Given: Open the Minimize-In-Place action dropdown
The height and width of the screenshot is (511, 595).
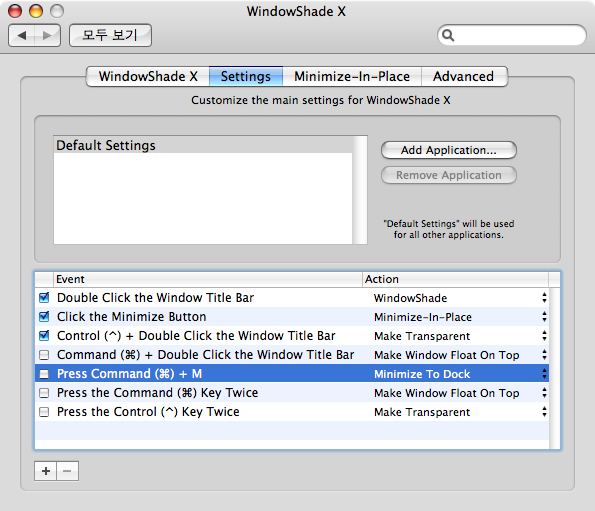Looking at the screenshot, I should [x=460, y=317].
